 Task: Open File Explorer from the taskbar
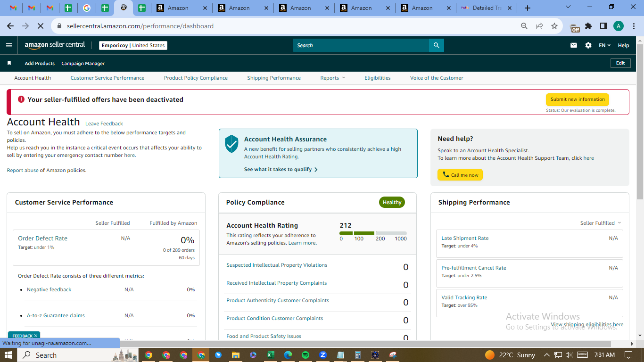pos(236,355)
